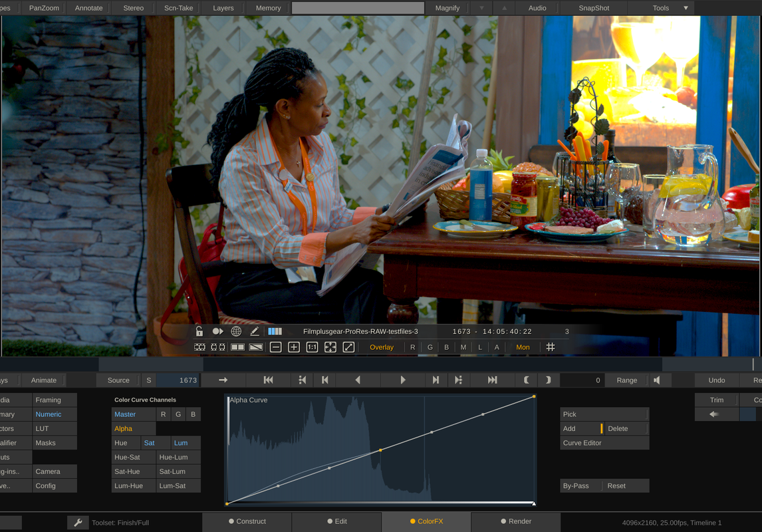Click the orange control point on Alpha Curve
The width and height of the screenshot is (762, 532).
click(380, 450)
